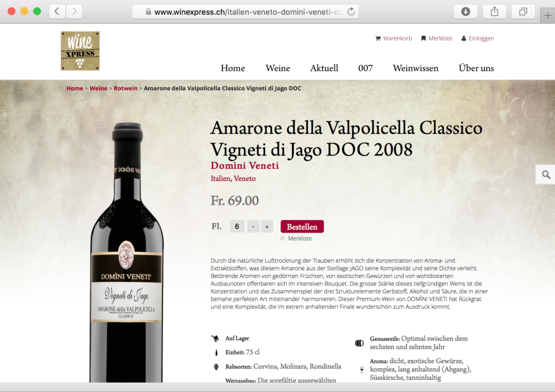Click the Safari share icon
The height and width of the screenshot is (392, 555).
coord(494,11)
